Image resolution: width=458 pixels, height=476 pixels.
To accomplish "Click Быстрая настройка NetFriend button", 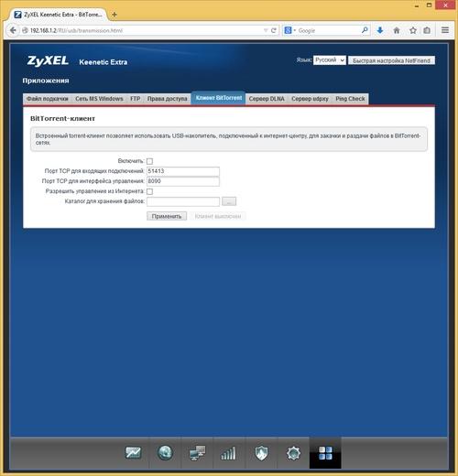I will click(391, 60).
